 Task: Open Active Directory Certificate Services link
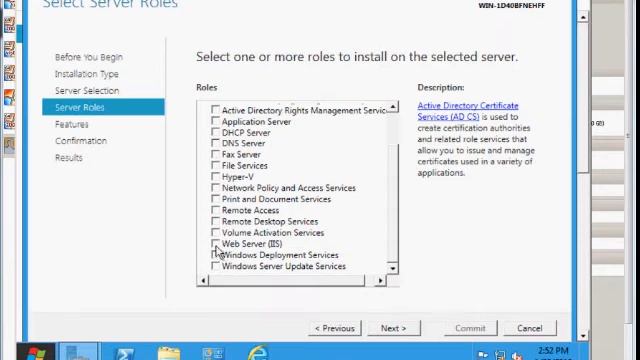click(468, 111)
